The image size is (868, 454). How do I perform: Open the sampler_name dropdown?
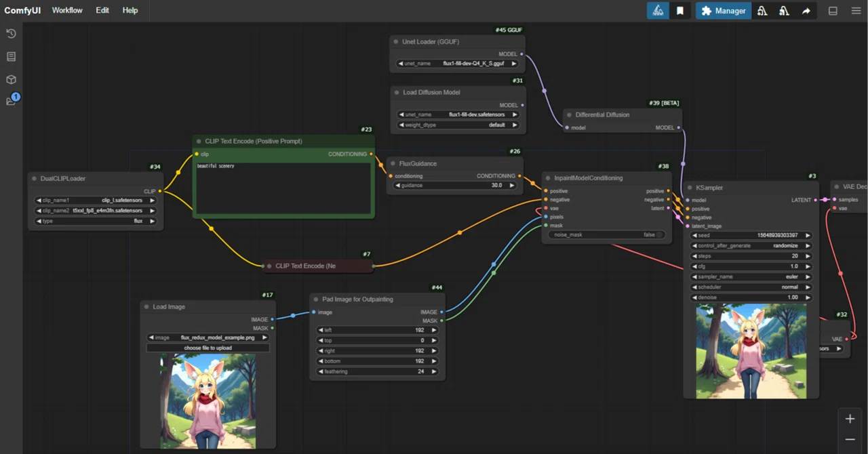(x=751, y=276)
